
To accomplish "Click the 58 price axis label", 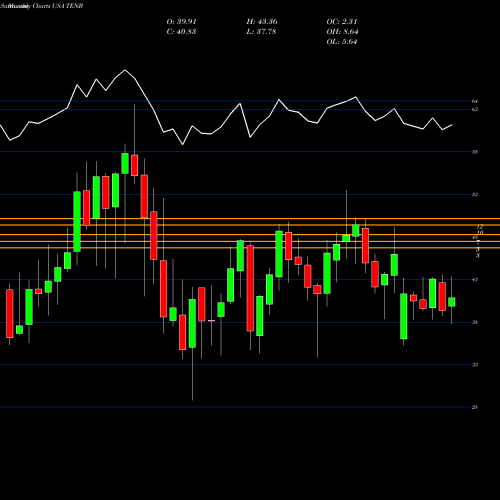I will click(x=475, y=152).
